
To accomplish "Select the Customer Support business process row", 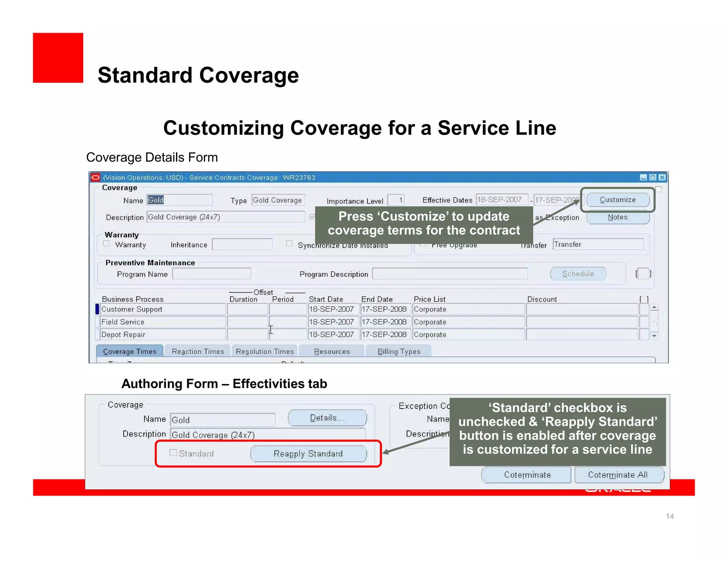I will tap(163, 309).
